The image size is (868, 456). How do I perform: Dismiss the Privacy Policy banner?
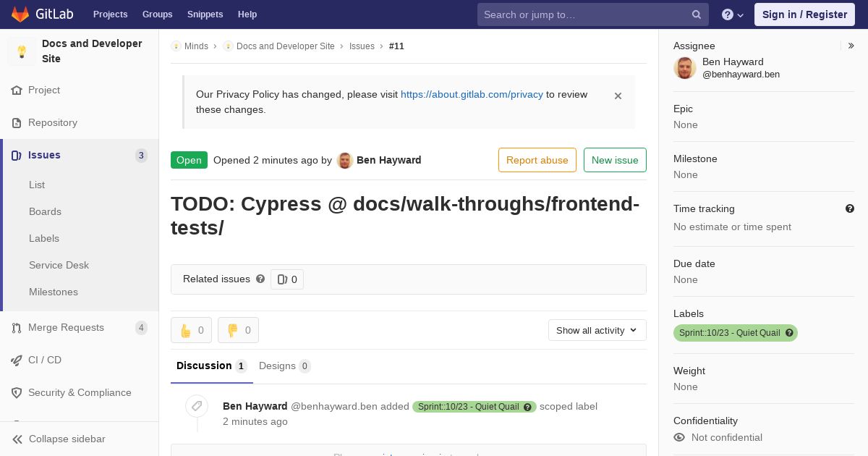tap(618, 96)
